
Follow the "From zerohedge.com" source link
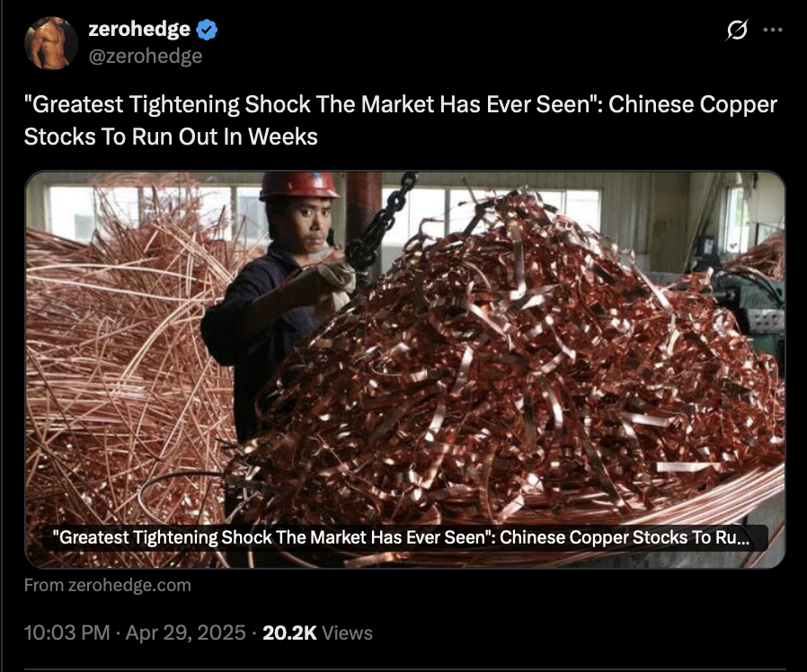(x=108, y=585)
